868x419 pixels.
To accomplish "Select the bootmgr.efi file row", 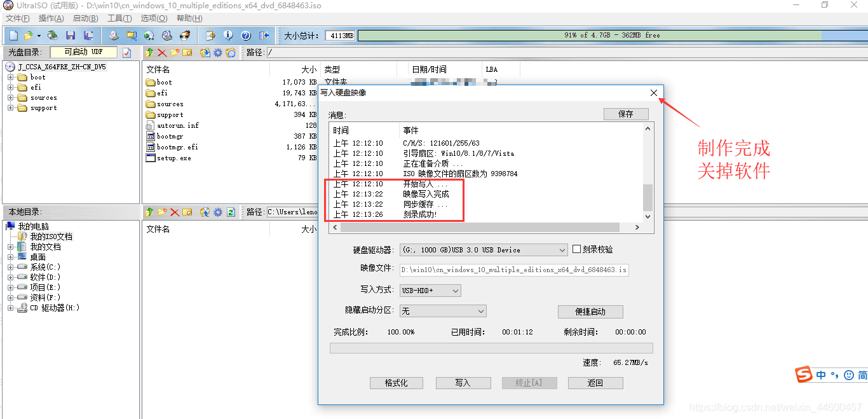I will coord(177,147).
